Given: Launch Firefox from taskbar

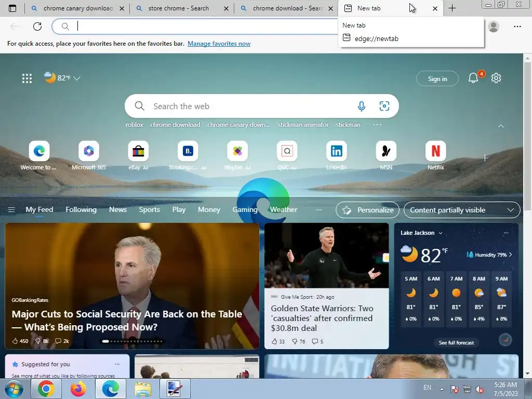Looking at the screenshot, I should click(78, 389).
